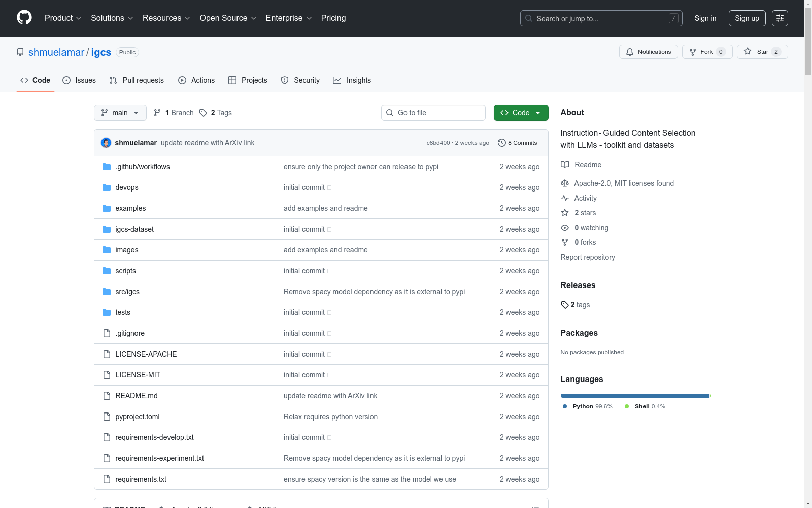Click the Notifications bell button
Viewport: 812px width, 508px height.
click(648, 52)
